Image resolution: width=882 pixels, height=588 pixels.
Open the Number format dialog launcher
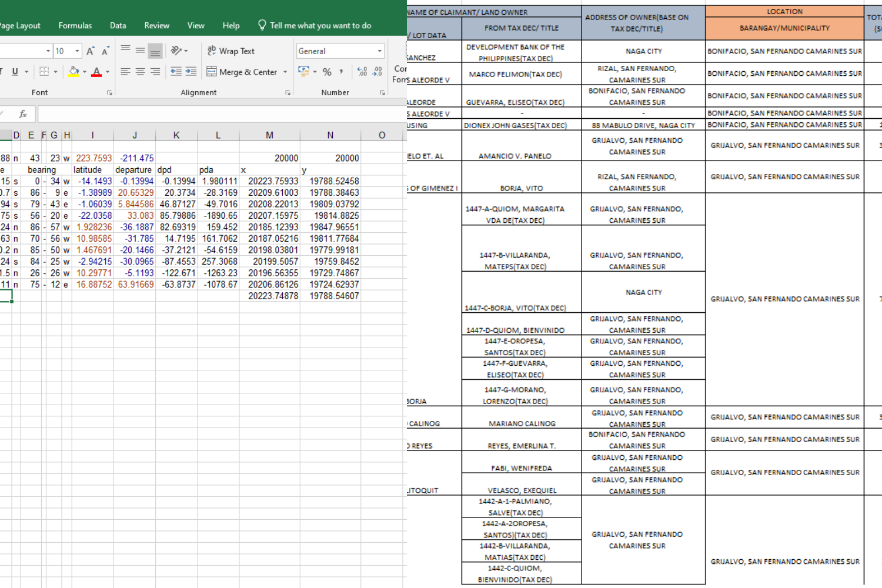382,93
